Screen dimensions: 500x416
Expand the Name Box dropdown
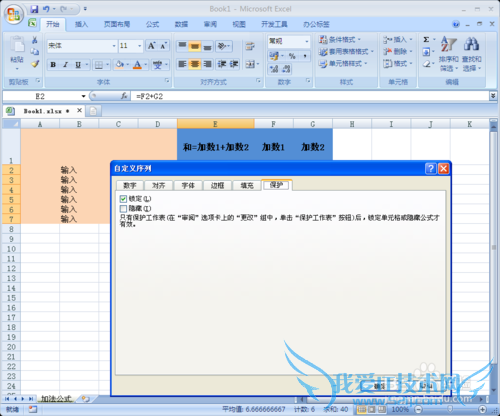click(83, 96)
